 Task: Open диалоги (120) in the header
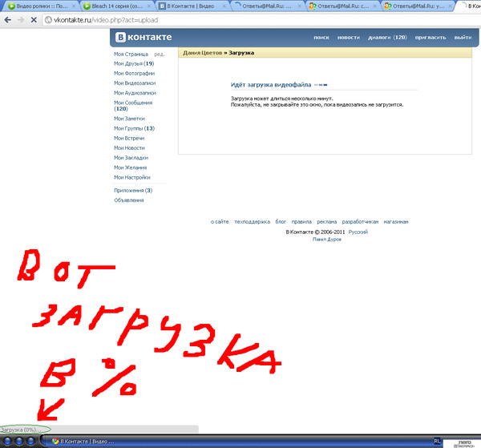[387, 38]
